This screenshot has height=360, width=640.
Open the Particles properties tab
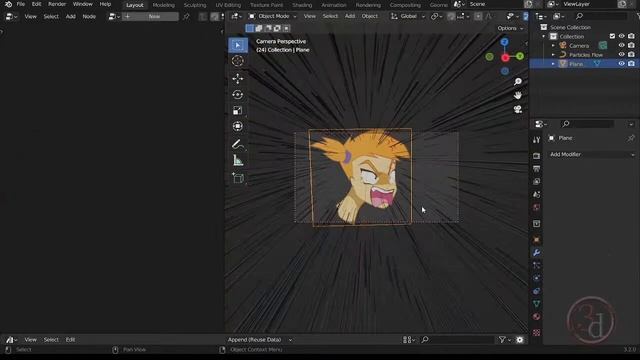click(536, 265)
